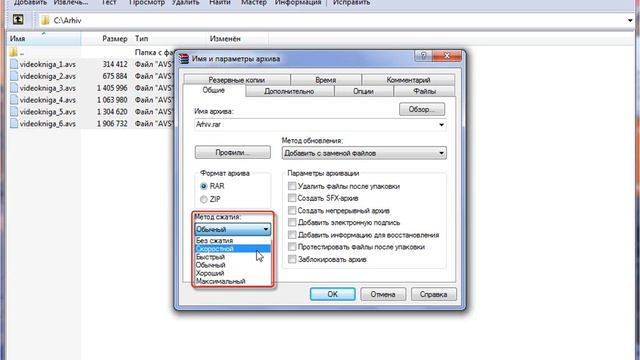Choose 'Скоростной' compression option
640x360 pixels.
click(x=232, y=249)
